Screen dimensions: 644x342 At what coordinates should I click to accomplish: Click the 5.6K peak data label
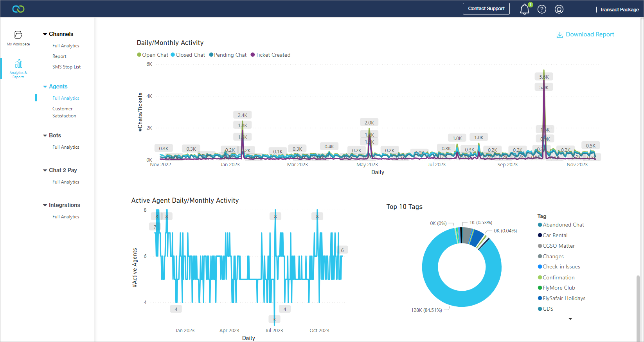pyautogui.click(x=544, y=77)
